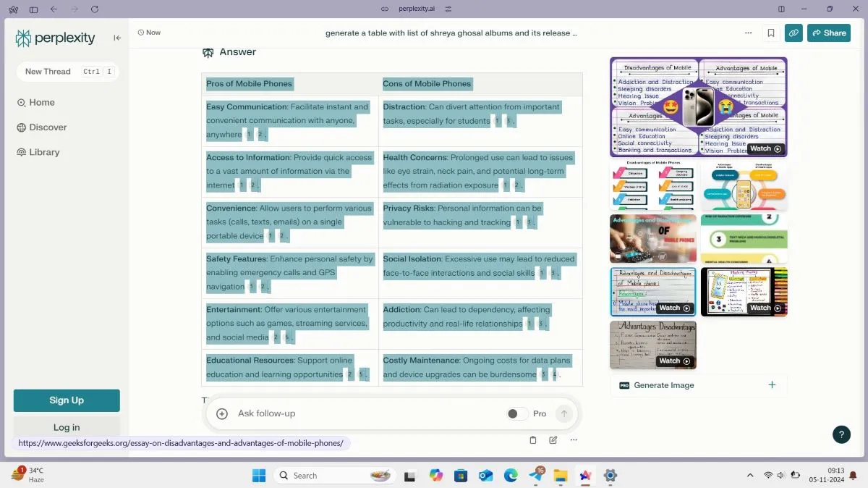Toggle the Pro search switch
Viewport: 868px width, 488px height.
click(516, 413)
